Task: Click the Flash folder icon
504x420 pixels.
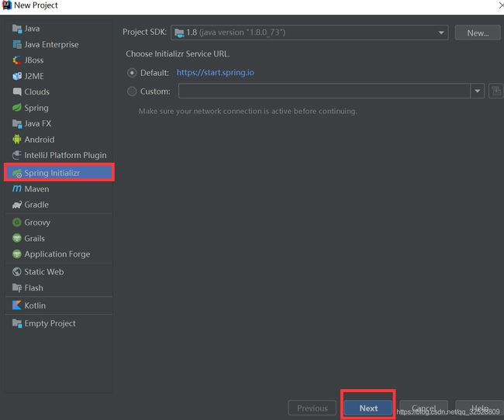Action: click(x=17, y=287)
